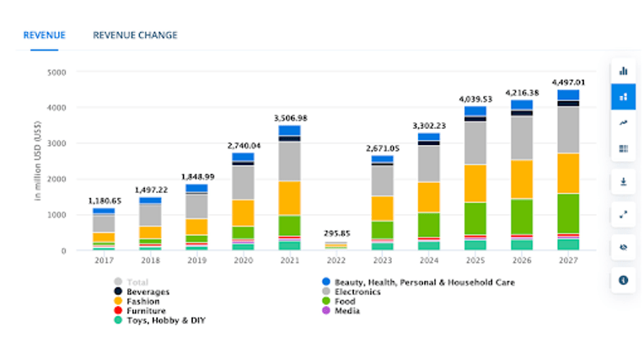
Task: Click the 2027 stacked bar
Action: coord(568,170)
